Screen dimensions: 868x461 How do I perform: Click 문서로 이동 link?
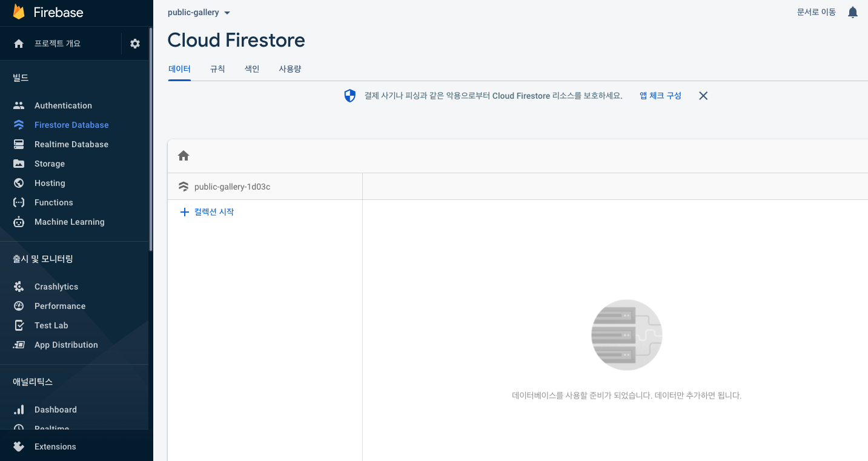pyautogui.click(x=817, y=12)
